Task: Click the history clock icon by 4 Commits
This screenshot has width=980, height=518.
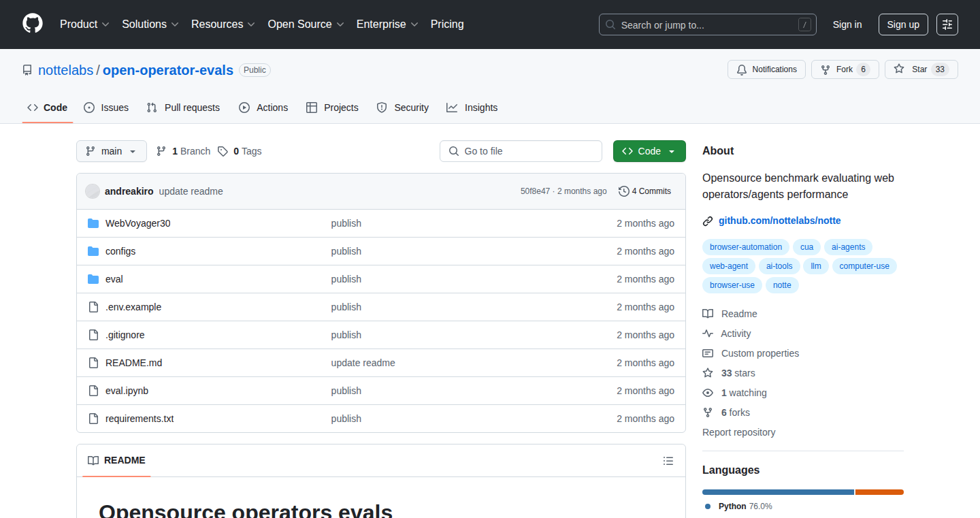Action: (623, 191)
